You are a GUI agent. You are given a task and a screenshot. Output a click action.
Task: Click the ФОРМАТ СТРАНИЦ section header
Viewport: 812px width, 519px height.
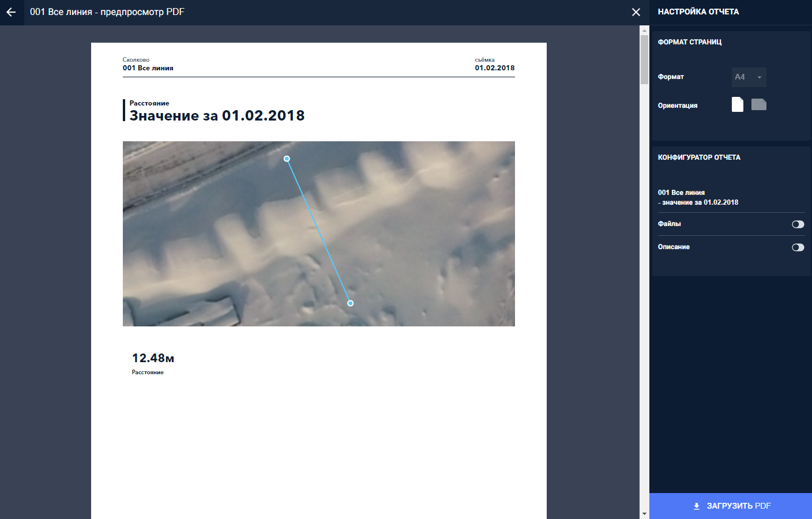click(690, 42)
